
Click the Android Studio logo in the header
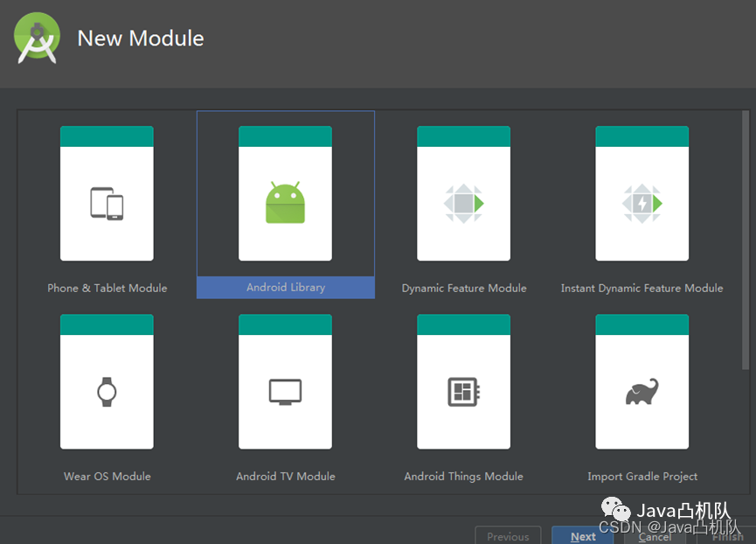(x=37, y=38)
